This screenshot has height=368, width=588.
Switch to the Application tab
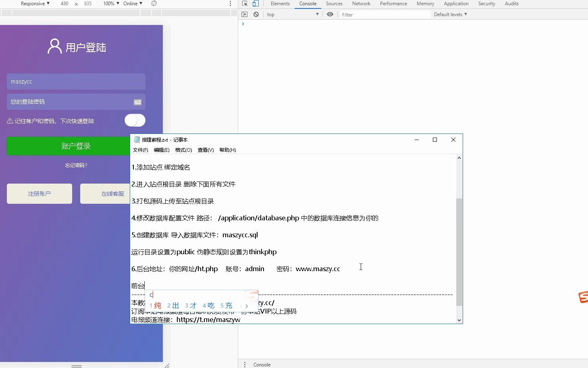point(456,4)
